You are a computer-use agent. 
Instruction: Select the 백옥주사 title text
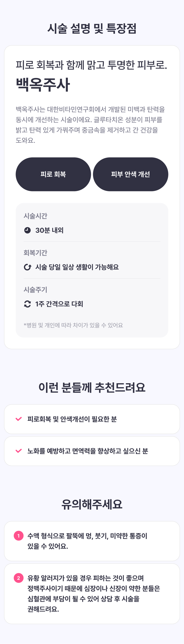[x=43, y=85]
